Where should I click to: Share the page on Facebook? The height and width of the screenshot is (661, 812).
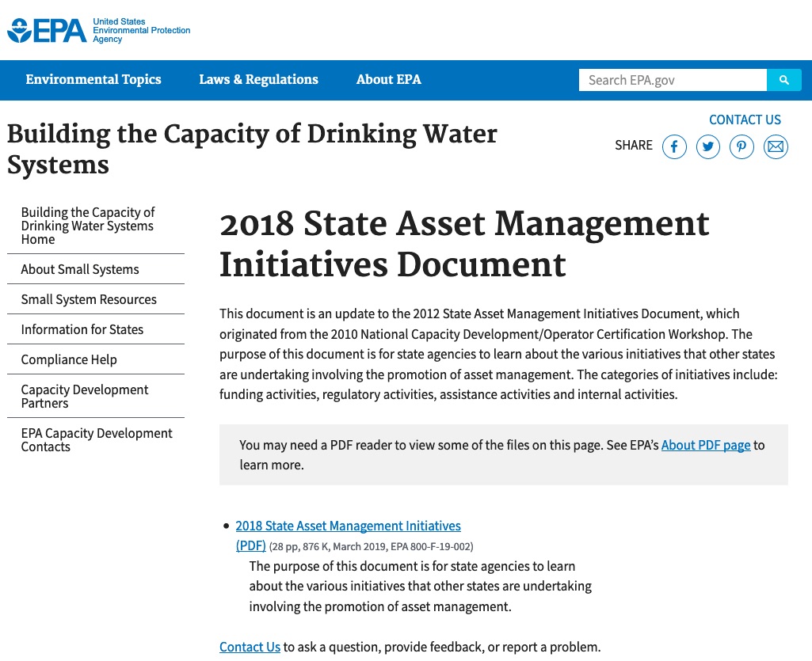674,146
